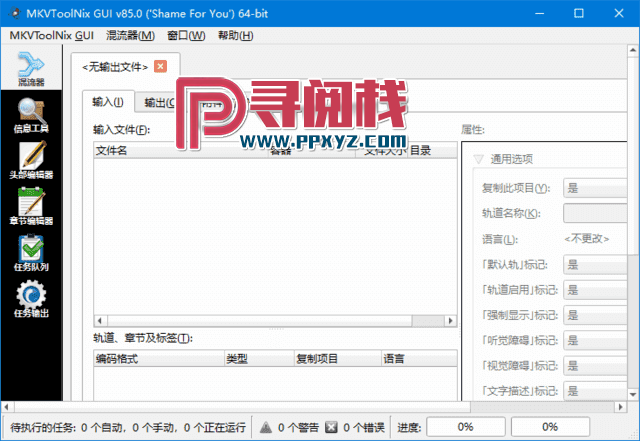Open the 「轨道启用」标记 dropdown

pyautogui.click(x=595, y=290)
